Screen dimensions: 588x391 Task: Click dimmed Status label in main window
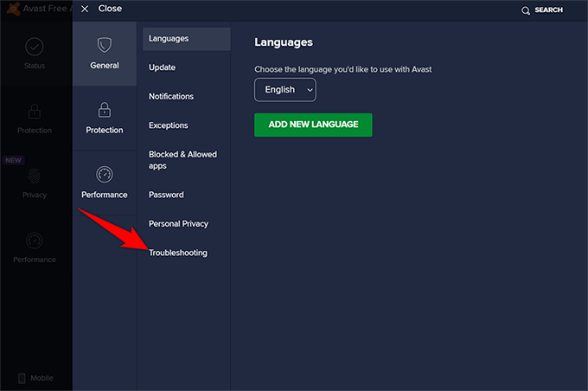34,66
